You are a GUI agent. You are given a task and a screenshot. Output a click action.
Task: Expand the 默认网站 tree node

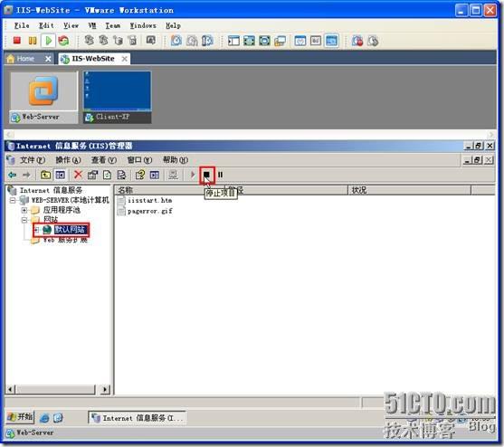pos(36,230)
